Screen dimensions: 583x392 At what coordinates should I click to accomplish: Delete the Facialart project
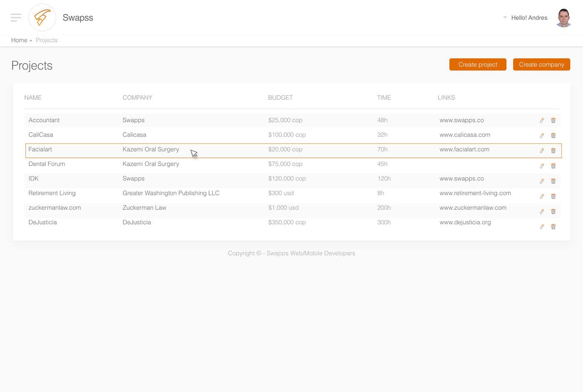[x=553, y=151]
